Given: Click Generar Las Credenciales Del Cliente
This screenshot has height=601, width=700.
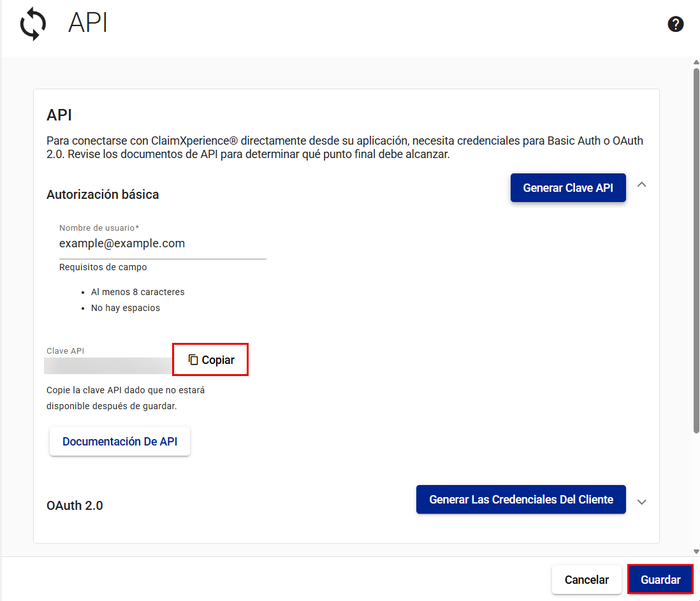Looking at the screenshot, I should click(521, 500).
